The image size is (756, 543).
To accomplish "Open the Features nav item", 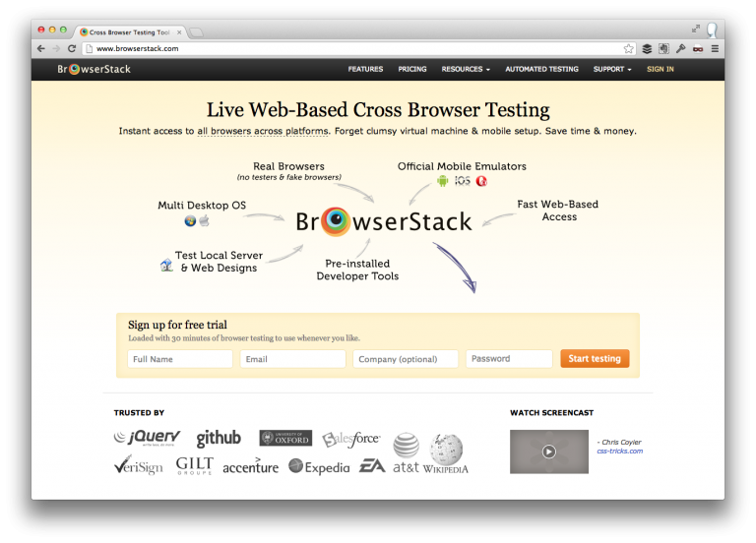I will (x=365, y=70).
